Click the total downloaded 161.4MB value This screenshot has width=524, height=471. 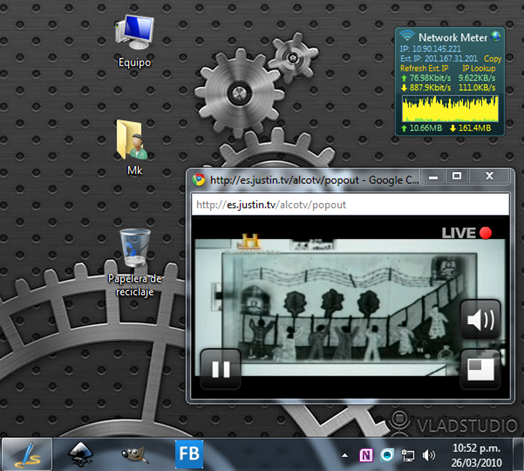click(x=475, y=128)
